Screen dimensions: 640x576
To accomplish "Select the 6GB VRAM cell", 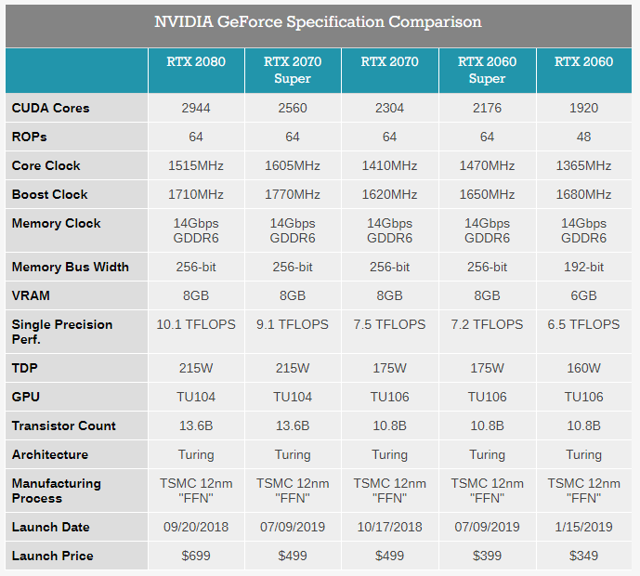I will tap(584, 296).
